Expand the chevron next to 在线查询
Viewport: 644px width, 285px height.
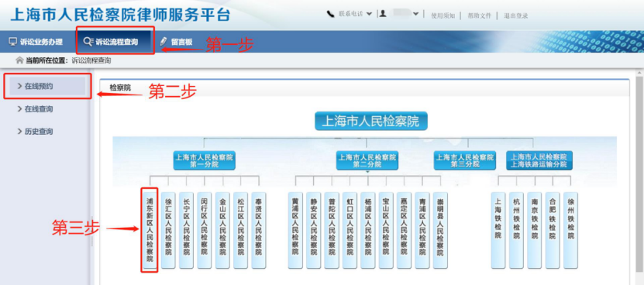19,109
